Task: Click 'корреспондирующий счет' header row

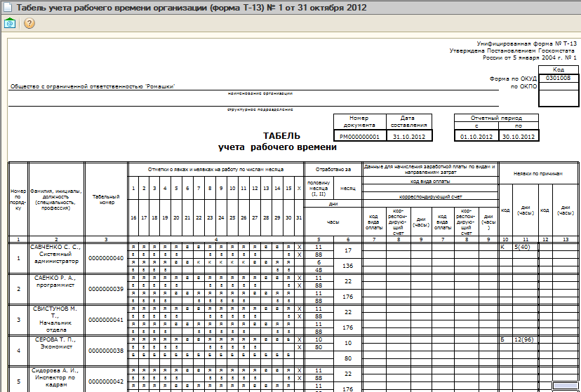Action: pos(430,196)
